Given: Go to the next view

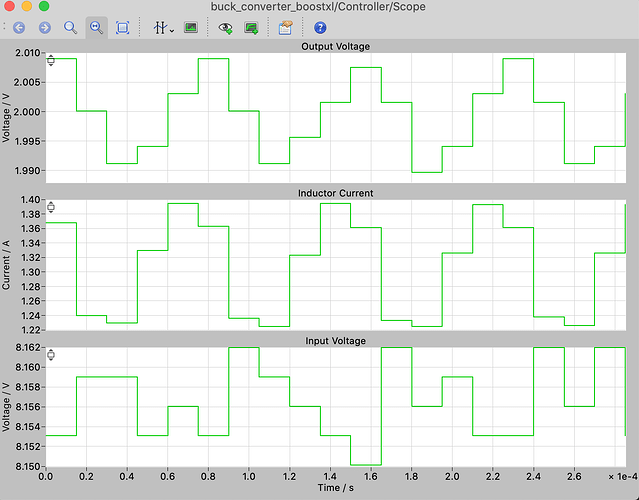Looking at the screenshot, I should (45, 28).
